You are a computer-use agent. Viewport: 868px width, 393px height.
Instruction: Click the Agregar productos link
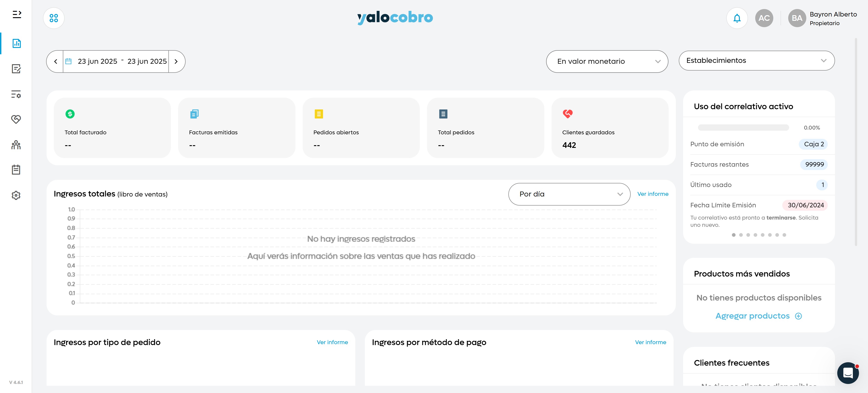[x=752, y=316]
